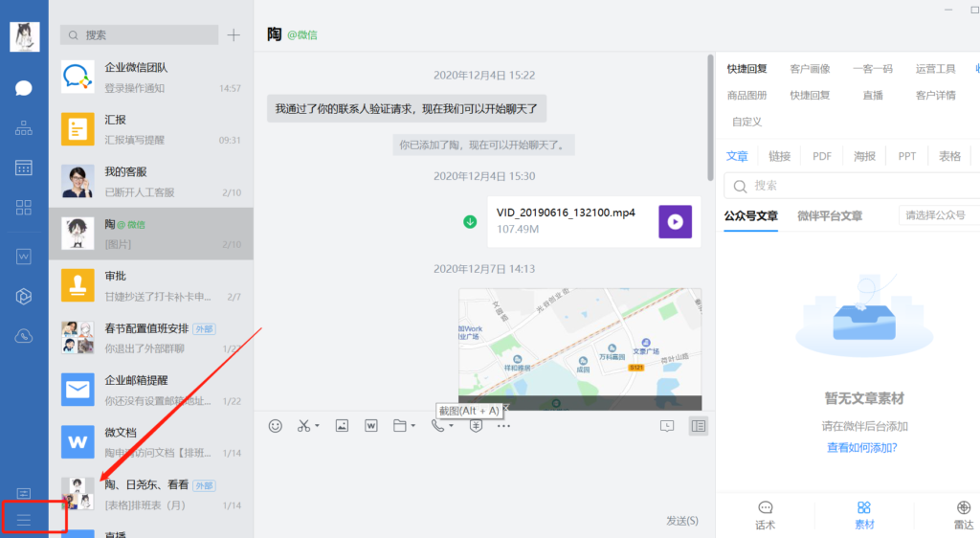
Task: Click the 查看如何添加? link
Action: 862,447
